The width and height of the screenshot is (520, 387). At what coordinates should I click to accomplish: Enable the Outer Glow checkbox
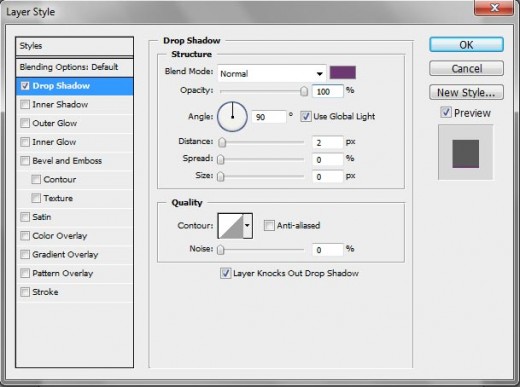(25, 123)
